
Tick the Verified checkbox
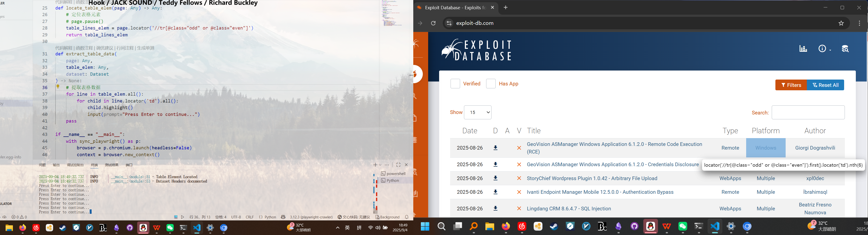[455, 84]
